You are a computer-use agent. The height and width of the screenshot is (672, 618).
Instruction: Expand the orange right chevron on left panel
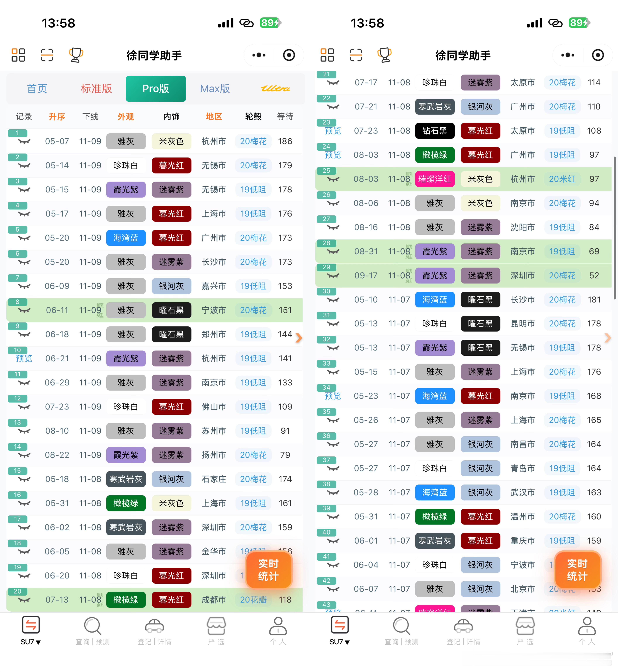[x=299, y=338]
